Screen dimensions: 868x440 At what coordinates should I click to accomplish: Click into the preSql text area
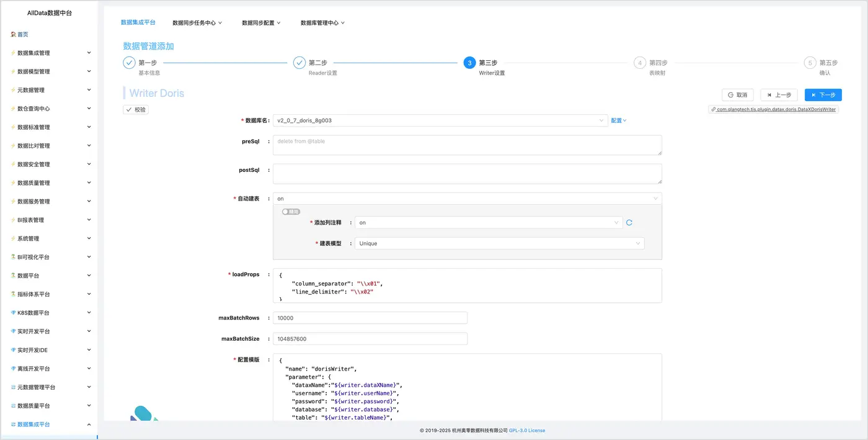467,145
